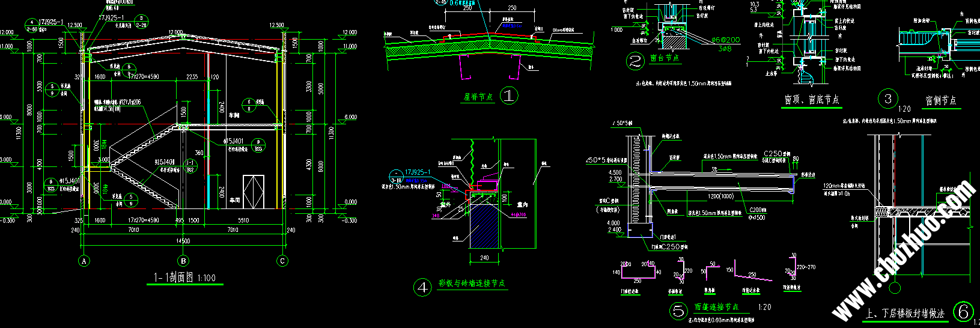Viewport: 980px width, 328px height.
Task: Select the 雨篷连接节点 title text
Action: click(x=716, y=307)
